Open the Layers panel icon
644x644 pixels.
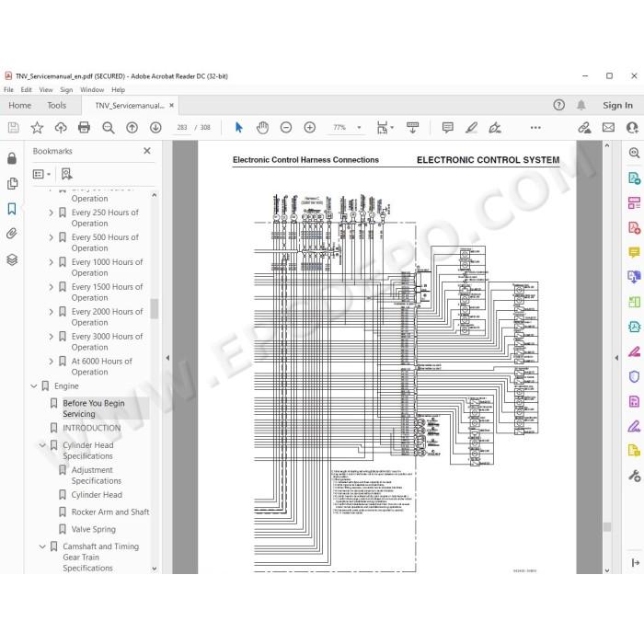12,259
